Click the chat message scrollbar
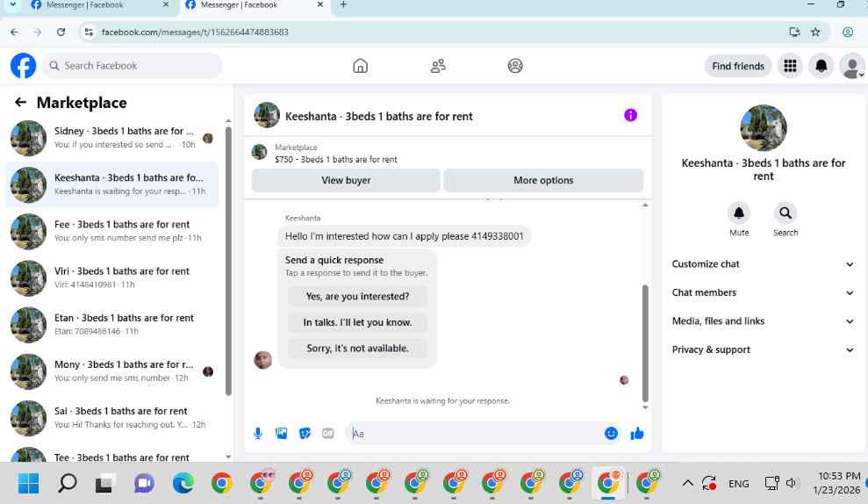 (645, 343)
